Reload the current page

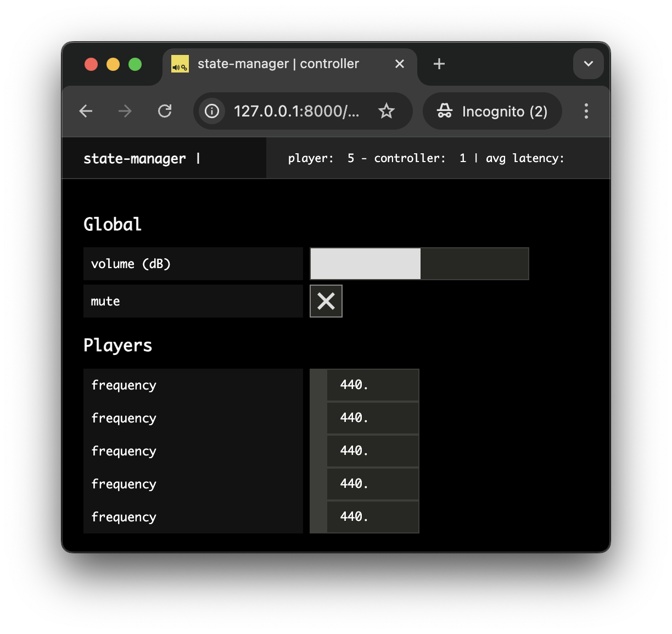click(x=165, y=112)
